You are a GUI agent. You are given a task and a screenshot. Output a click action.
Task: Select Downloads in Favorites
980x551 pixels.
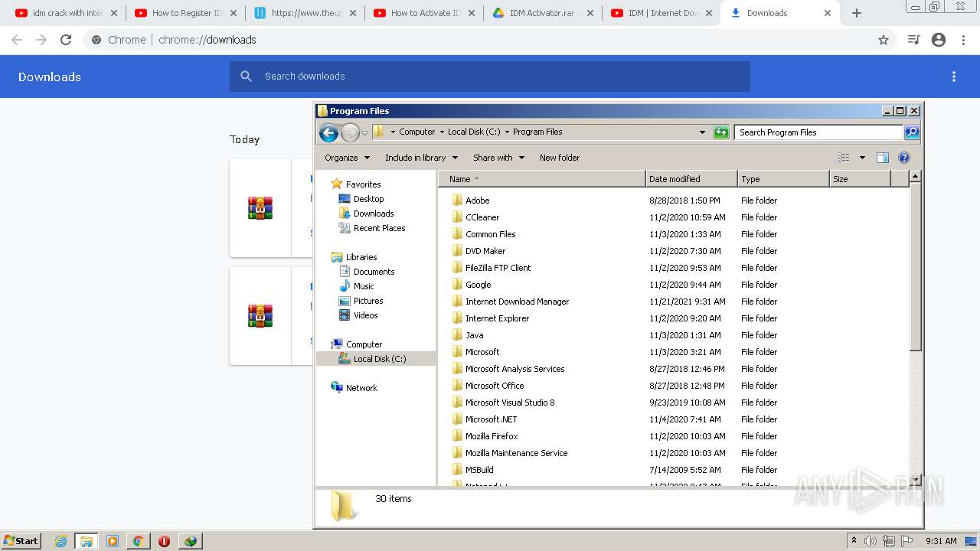tap(374, 214)
